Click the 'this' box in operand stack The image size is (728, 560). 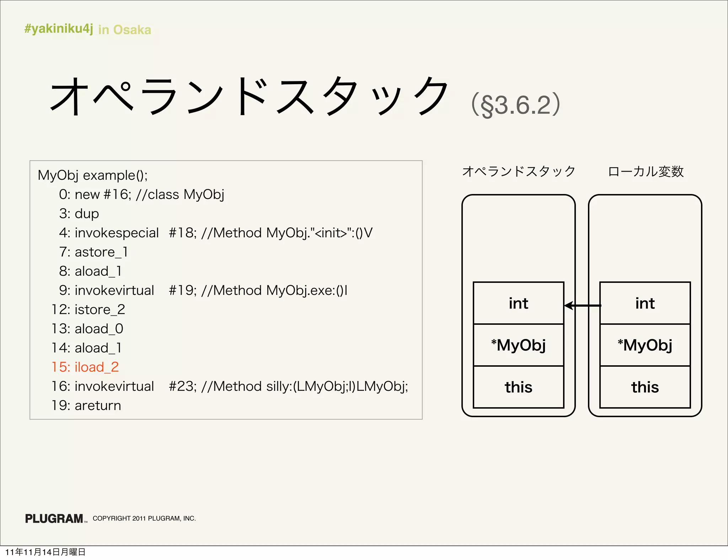pos(518,387)
